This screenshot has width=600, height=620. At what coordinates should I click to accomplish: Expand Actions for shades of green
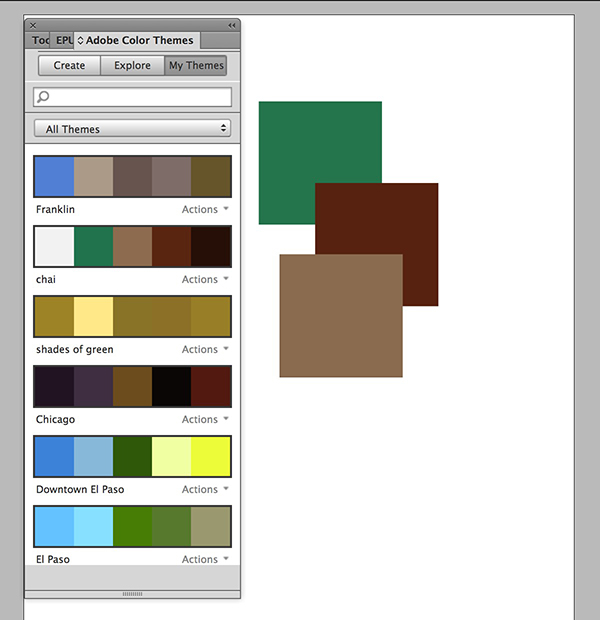click(x=205, y=350)
